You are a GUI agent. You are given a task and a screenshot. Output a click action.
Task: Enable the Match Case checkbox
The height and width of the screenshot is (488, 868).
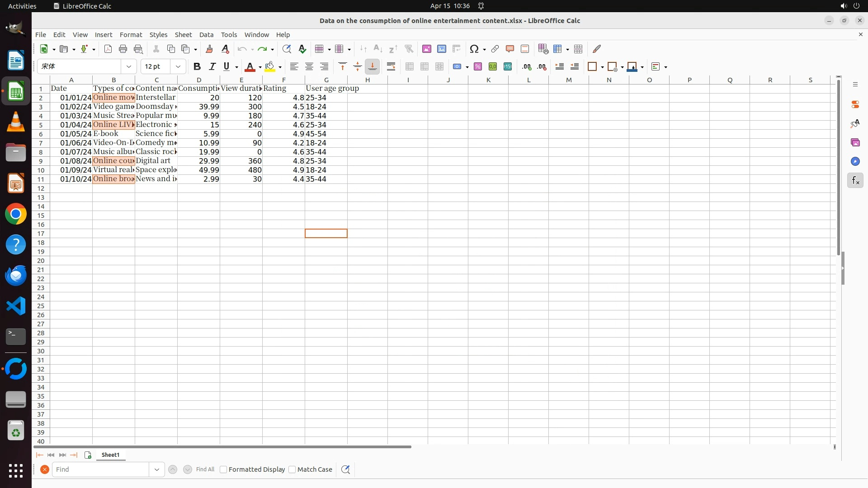(292, 469)
